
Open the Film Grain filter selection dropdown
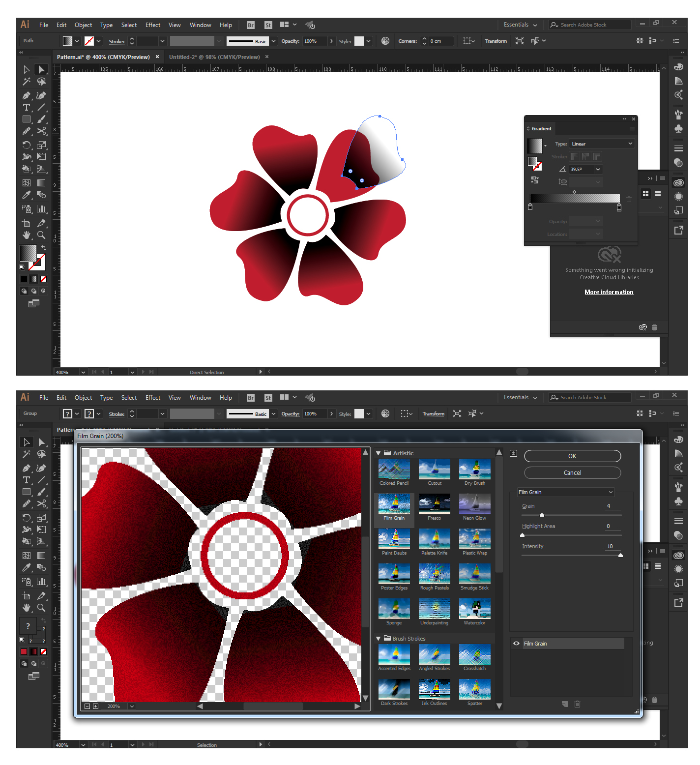click(566, 492)
